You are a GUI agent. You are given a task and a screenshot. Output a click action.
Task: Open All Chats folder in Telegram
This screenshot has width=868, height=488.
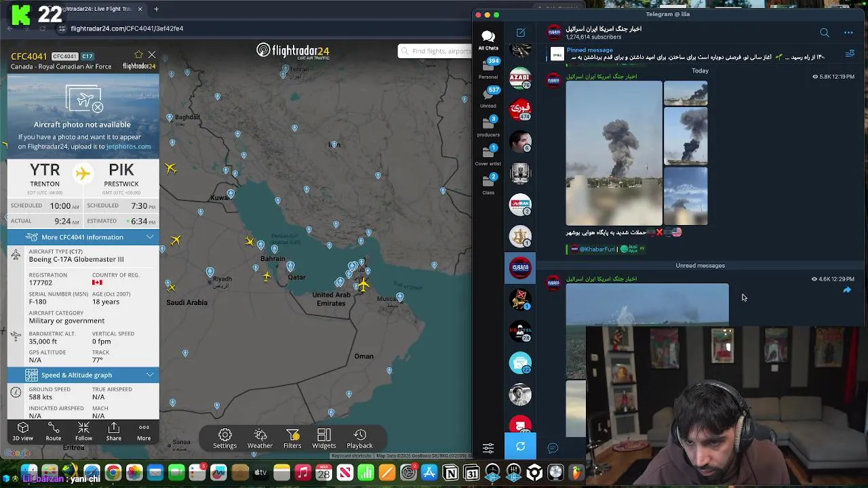[x=488, y=40]
